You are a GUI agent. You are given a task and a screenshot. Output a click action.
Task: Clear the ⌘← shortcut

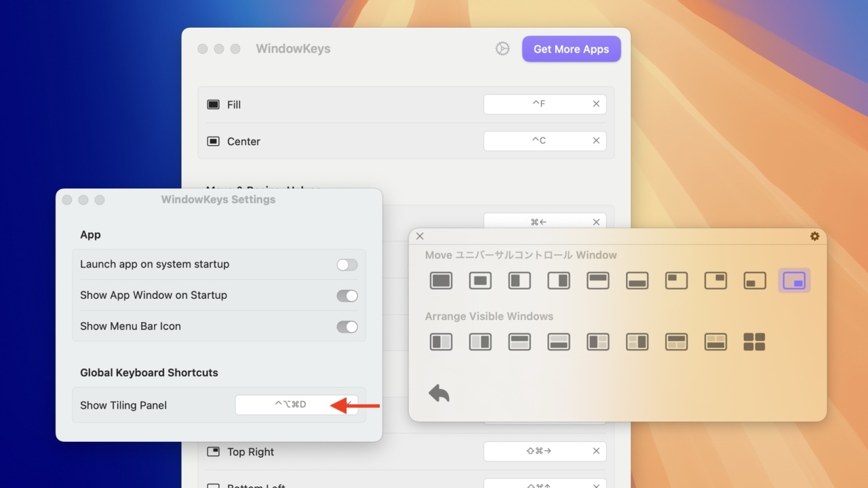tap(596, 222)
